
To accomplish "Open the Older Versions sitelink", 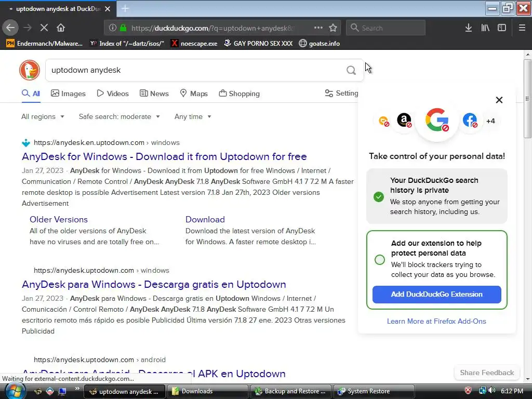I will [x=59, y=220].
